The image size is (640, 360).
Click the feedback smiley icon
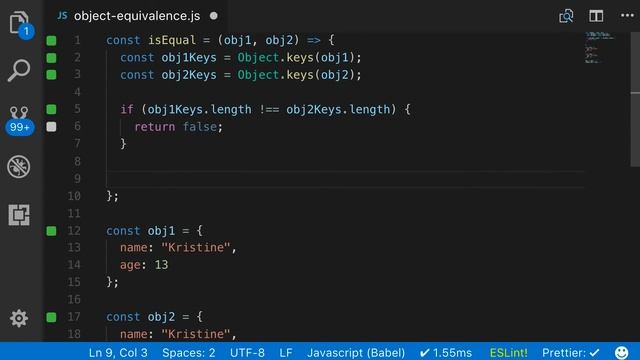tap(622, 352)
